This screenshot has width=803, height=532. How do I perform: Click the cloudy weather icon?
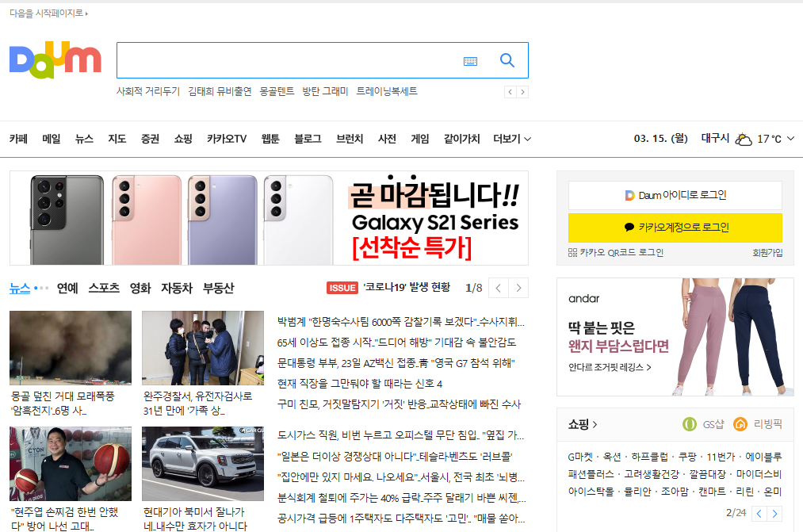click(x=743, y=139)
